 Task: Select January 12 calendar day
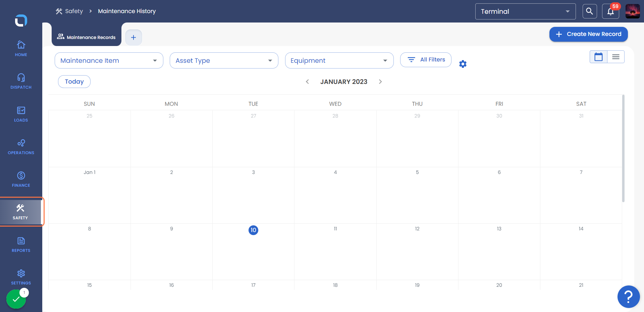click(417, 252)
